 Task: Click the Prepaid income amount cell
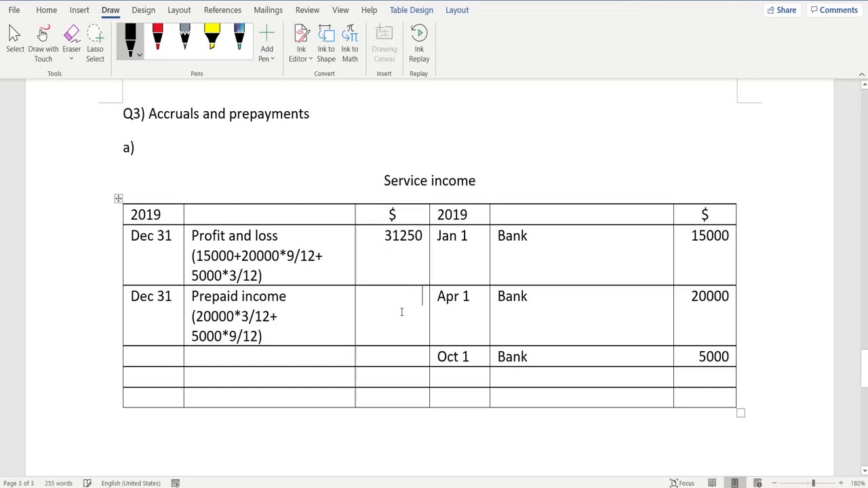[x=392, y=316]
